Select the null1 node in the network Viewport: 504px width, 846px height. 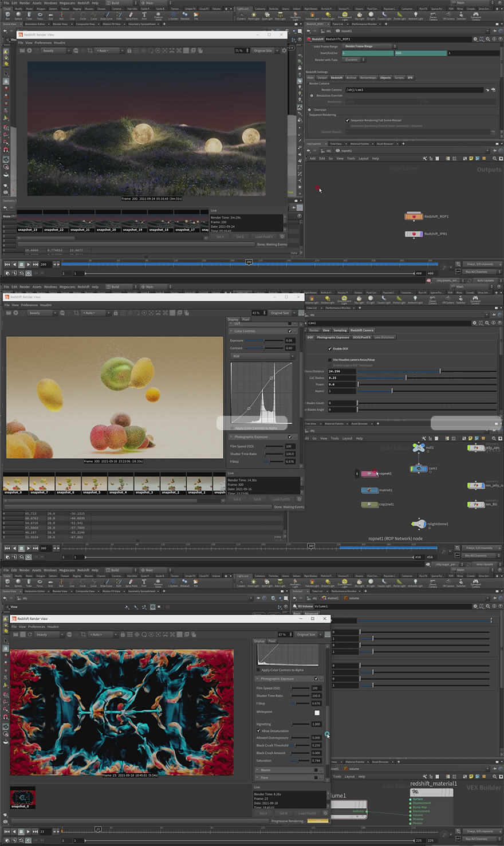coord(419,447)
